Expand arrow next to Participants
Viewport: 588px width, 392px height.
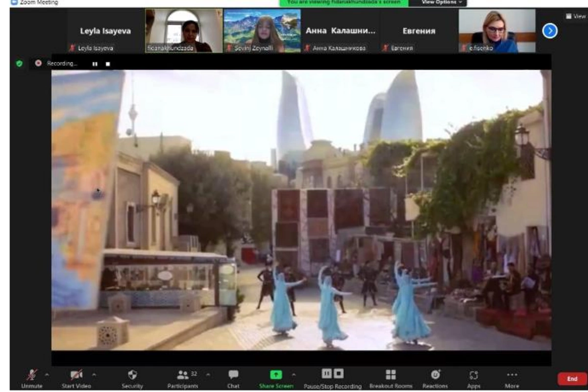tap(208, 375)
